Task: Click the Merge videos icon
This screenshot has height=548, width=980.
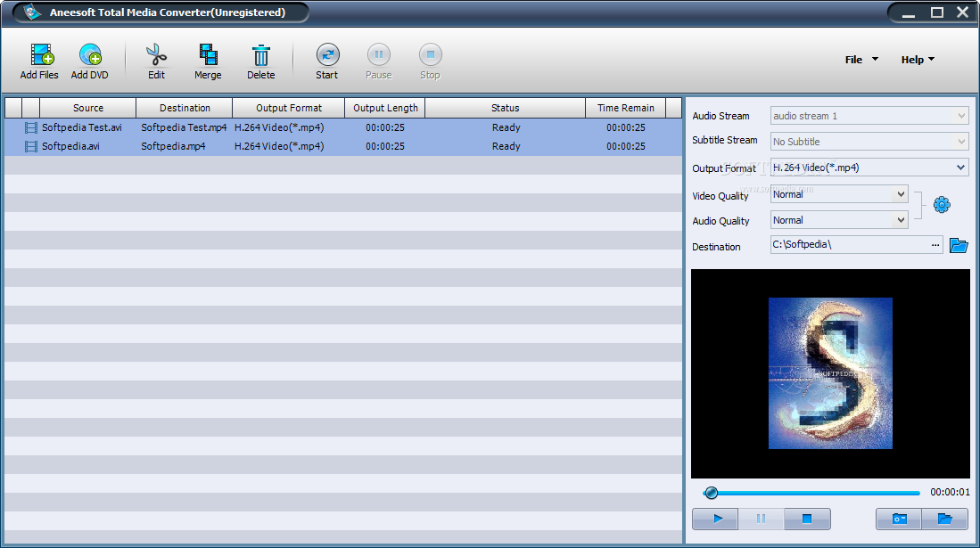Action: tap(208, 55)
